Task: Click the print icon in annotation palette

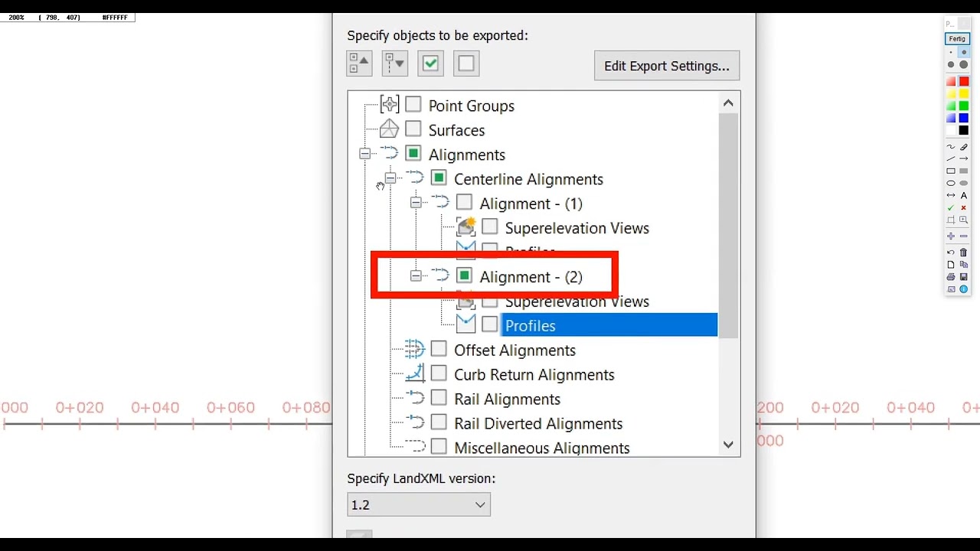Action: click(951, 276)
